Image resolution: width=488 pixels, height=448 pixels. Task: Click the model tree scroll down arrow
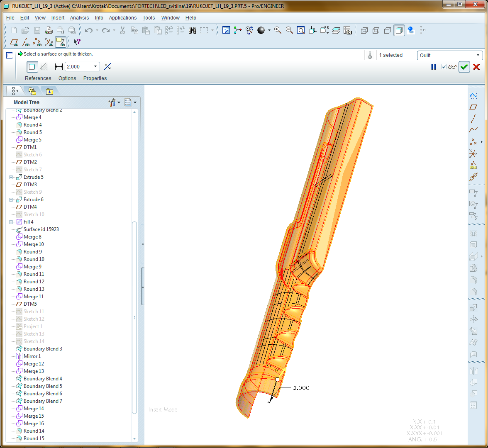coord(134,439)
